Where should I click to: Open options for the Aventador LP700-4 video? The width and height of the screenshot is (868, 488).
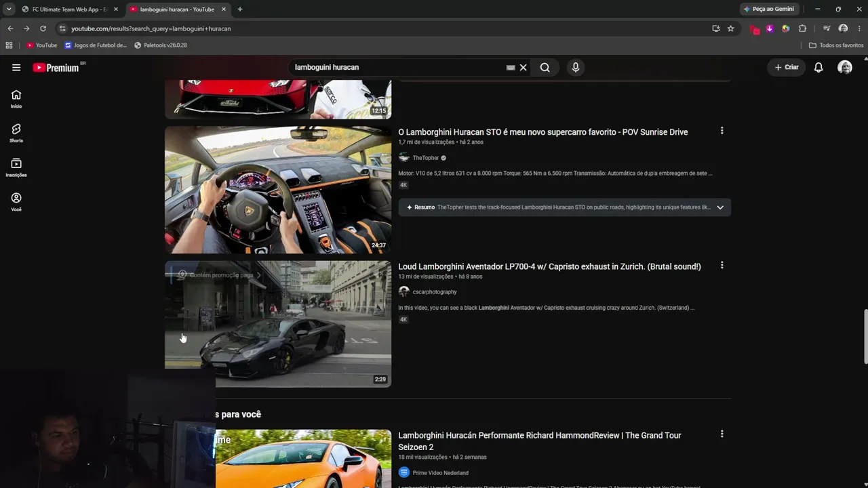pos(722,266)
